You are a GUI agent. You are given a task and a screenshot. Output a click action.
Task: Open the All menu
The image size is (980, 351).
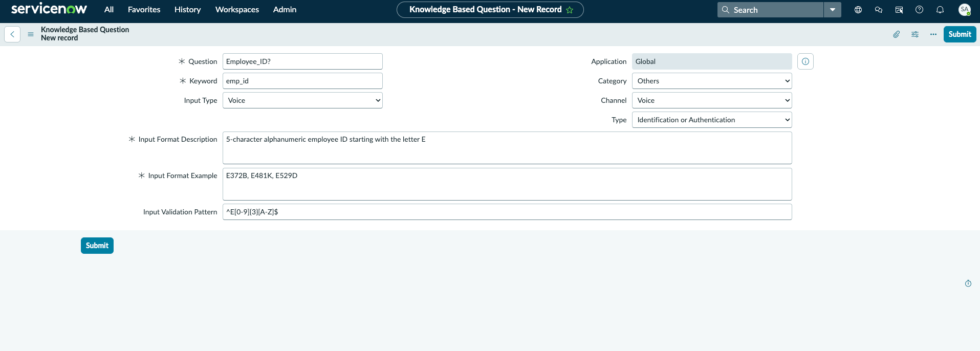click(109, 10)
